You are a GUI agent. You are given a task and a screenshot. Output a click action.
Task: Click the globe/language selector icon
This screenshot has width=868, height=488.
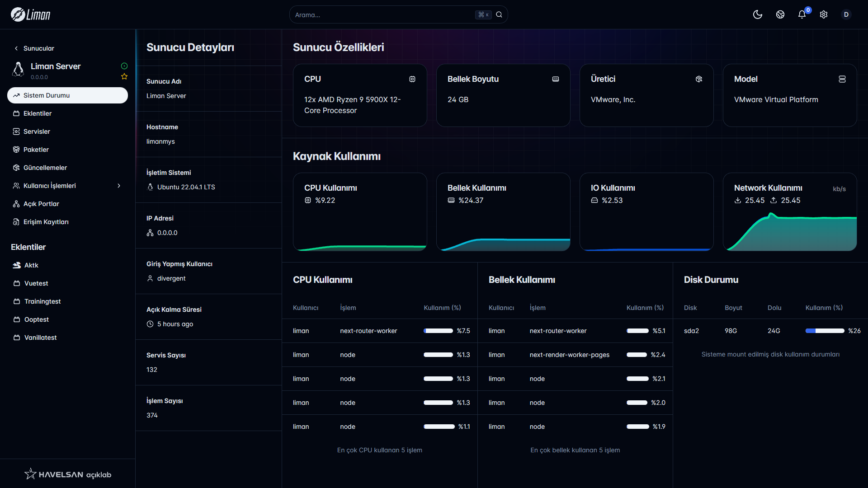coord(780,14)
